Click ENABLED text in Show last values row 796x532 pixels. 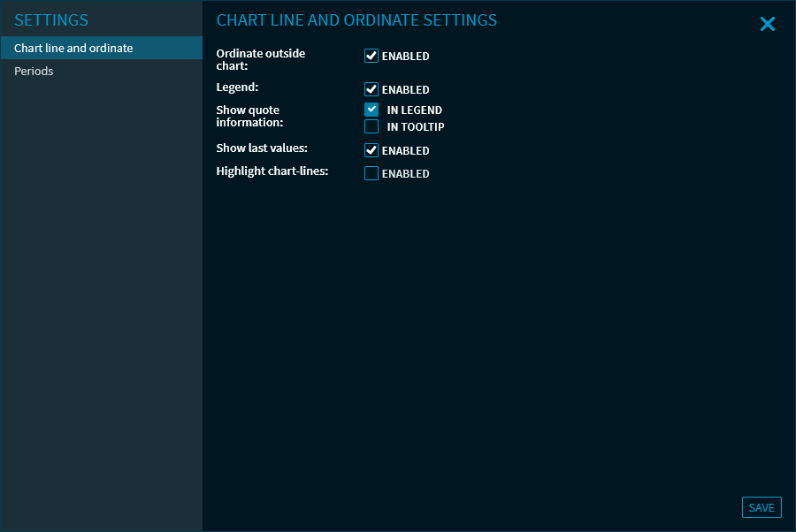click(405, 151)
